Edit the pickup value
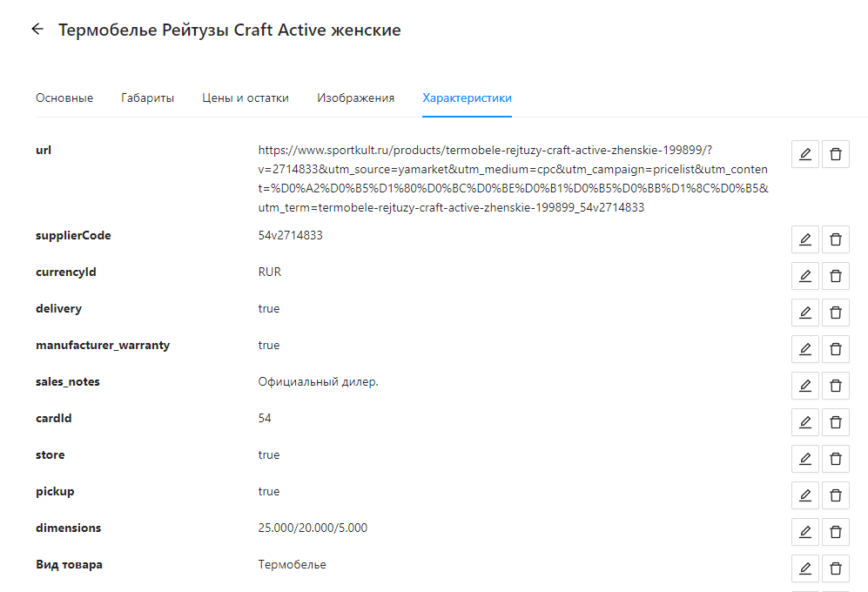868x592 pixels. click(804, 495)
